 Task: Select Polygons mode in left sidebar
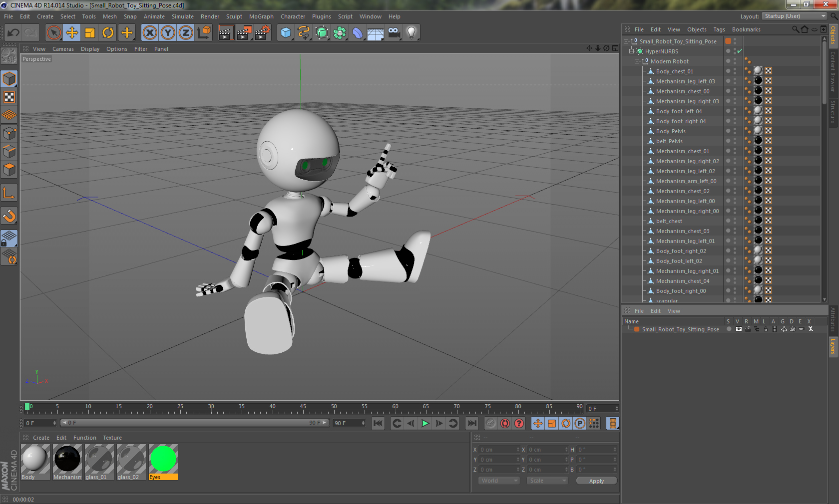pyautogui.click(x=9, y=170)
